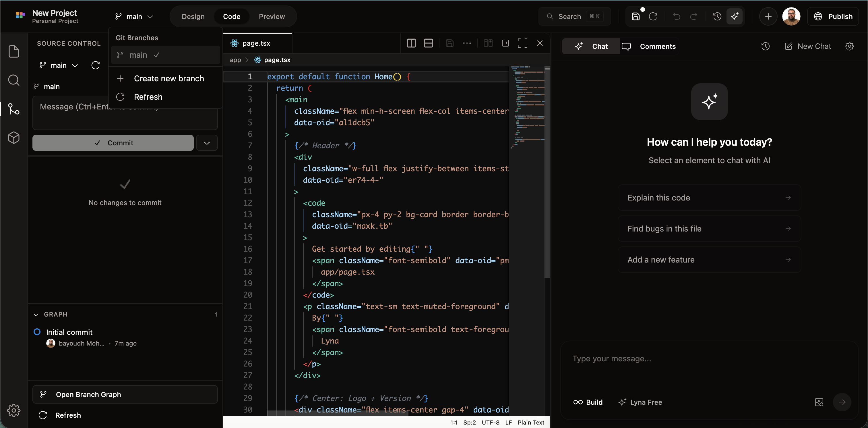The width and height of the screenshot is (868, 428).
Task: Open the cube packages icon in sidebar
Action: [13, 138]
